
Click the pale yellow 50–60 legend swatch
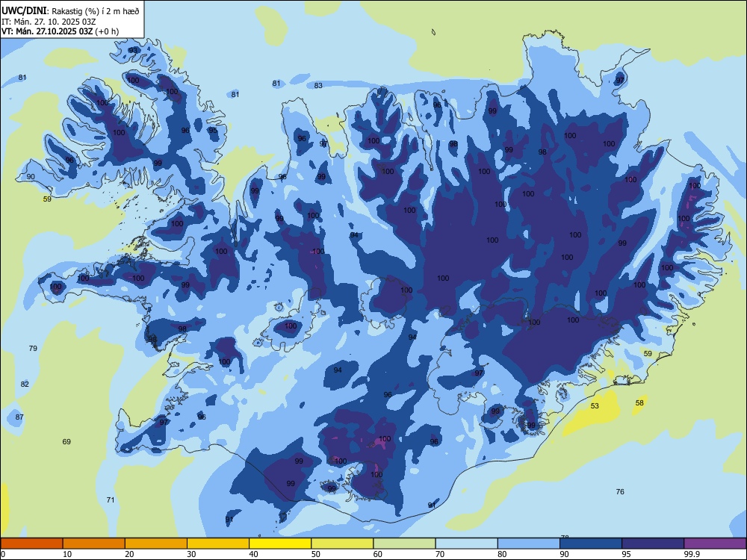pyautogui.click(x=342, y=544)
